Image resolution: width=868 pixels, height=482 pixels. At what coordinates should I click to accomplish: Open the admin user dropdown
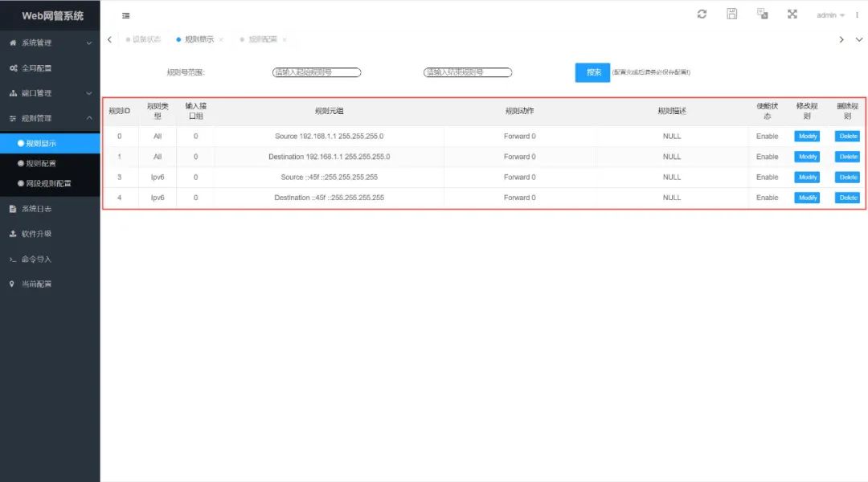point(830,15)
